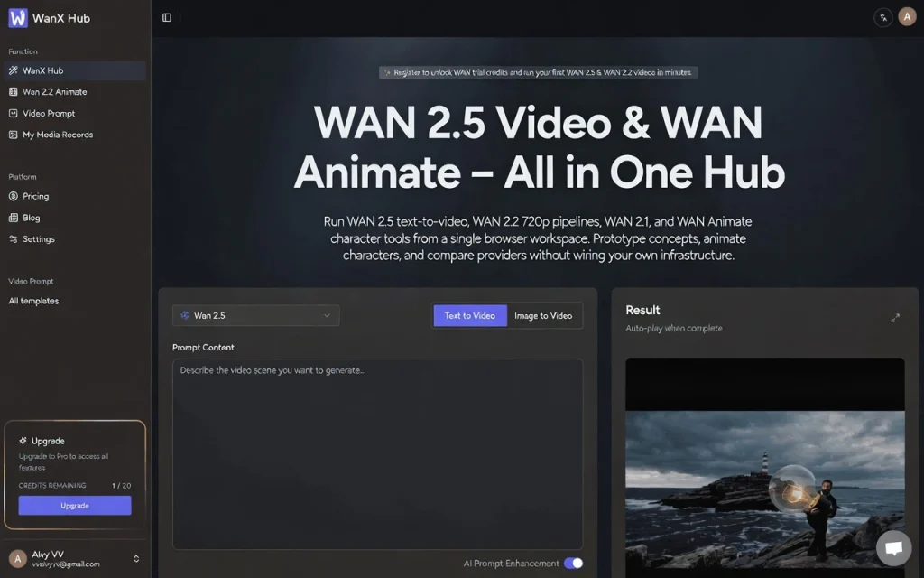Open the chat support bubble
Viewport: 924px width, 578px height.
point(893,548)
